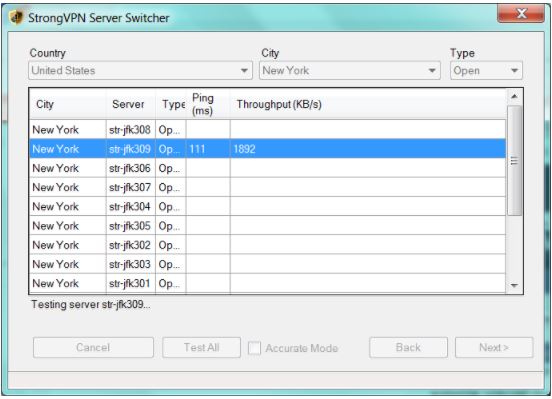The height and width of the screenshot is (399, 552).
Task: Click the server list scrollbar thumb
Action: [514, 160]
